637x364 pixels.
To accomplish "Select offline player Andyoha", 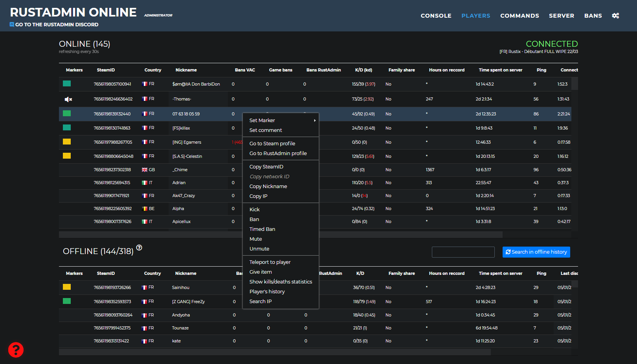I will 181,315.
